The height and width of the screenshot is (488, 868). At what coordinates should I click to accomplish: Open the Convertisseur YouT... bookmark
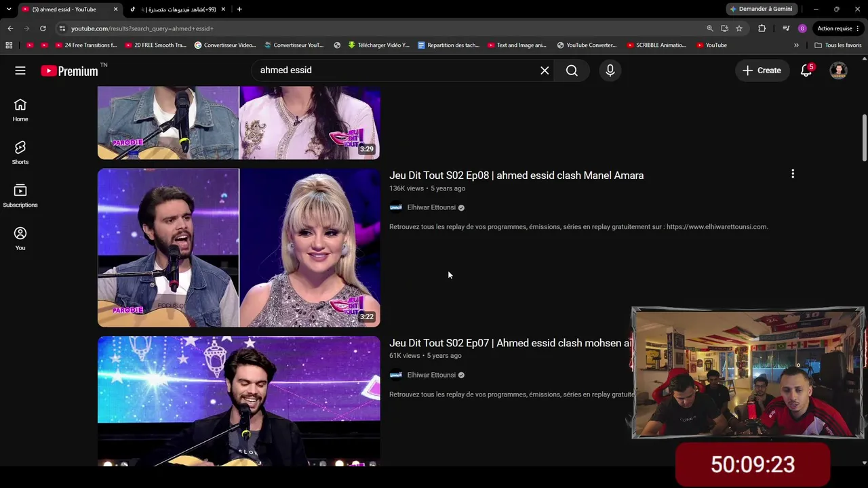coord(295,45)
